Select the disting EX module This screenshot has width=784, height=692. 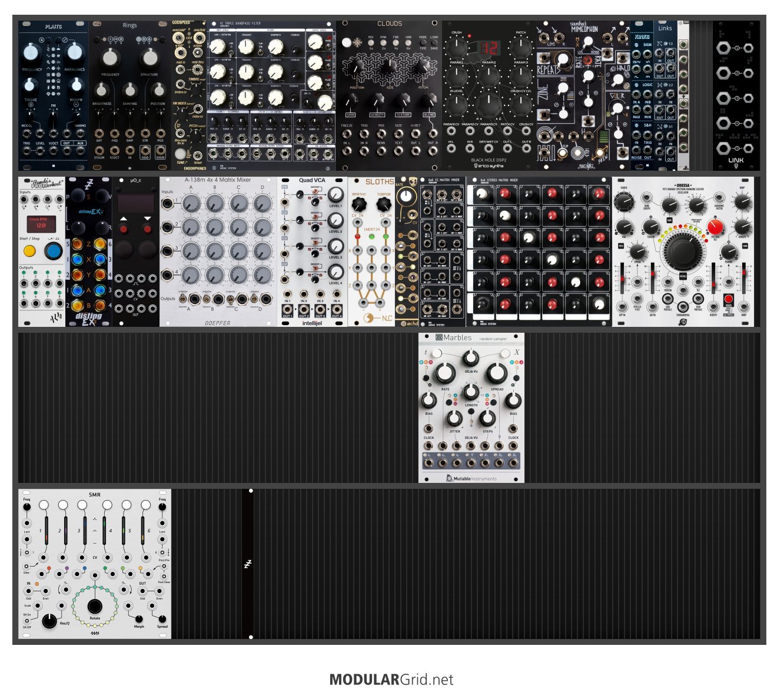[89, 251]
